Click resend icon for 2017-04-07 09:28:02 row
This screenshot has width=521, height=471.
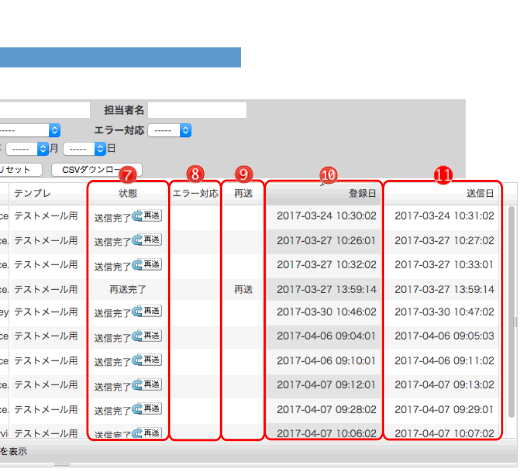pos(147,409)
